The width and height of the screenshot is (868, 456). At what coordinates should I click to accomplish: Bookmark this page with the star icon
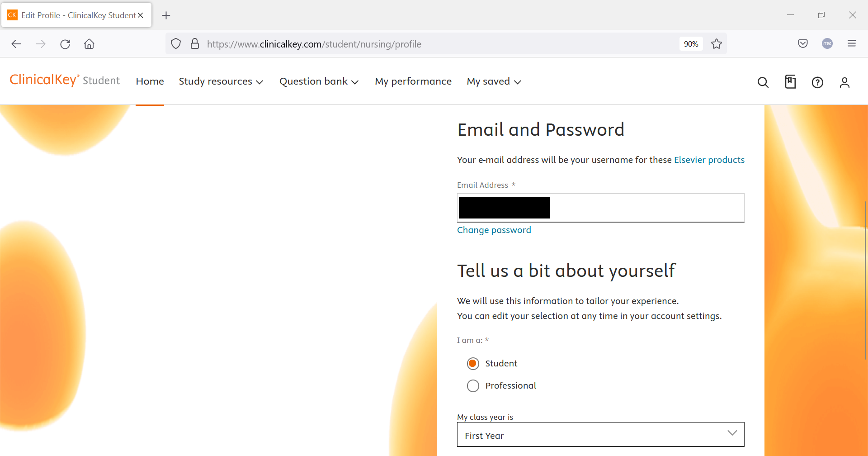pyautogui.click(x=717, y=44)
